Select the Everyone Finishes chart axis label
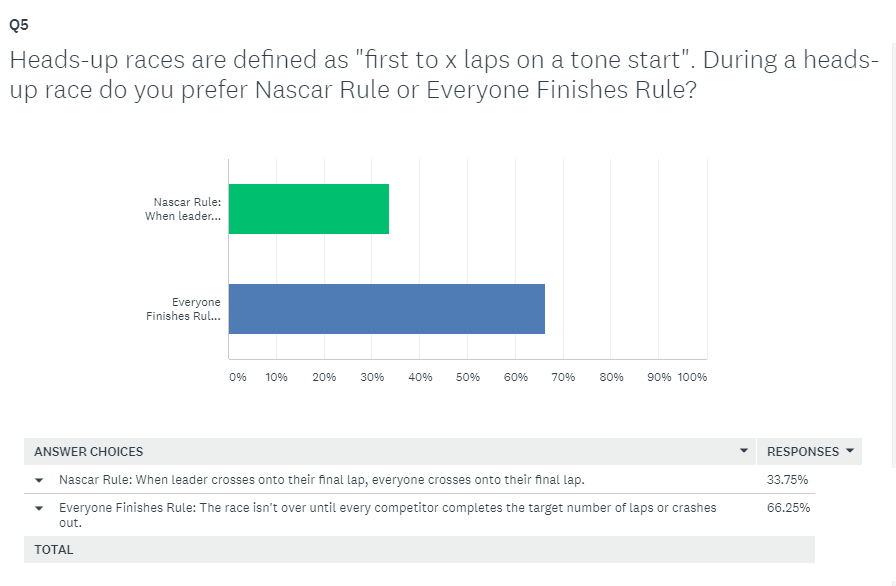This screenshot has height=586, width=896. (183, 309)
